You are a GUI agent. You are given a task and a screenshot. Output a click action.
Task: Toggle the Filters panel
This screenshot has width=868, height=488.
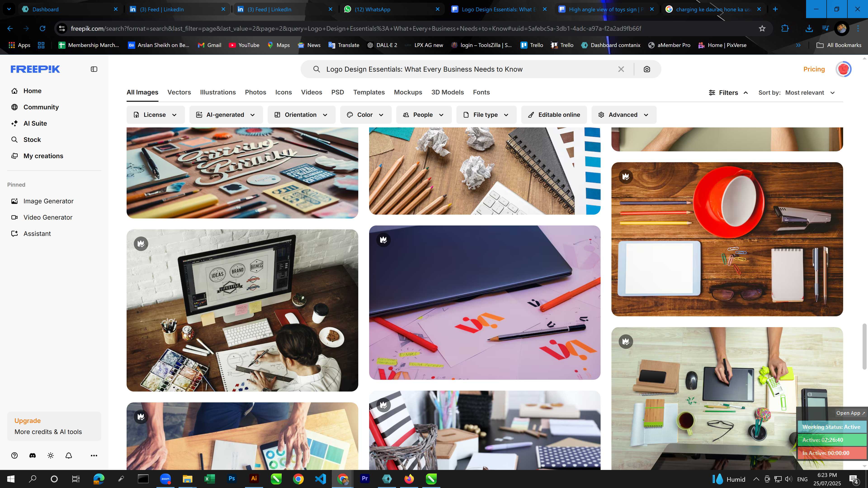(x=728, y=93)
